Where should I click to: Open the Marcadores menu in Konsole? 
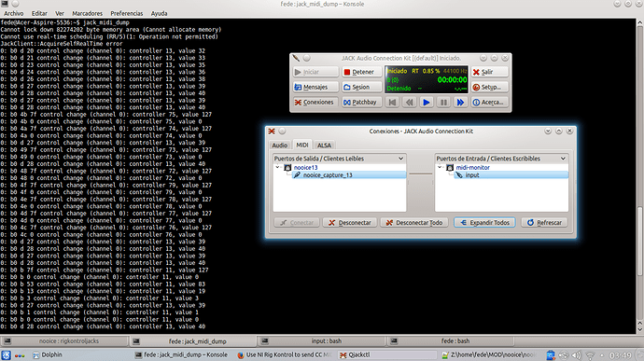tap(87, 13)
